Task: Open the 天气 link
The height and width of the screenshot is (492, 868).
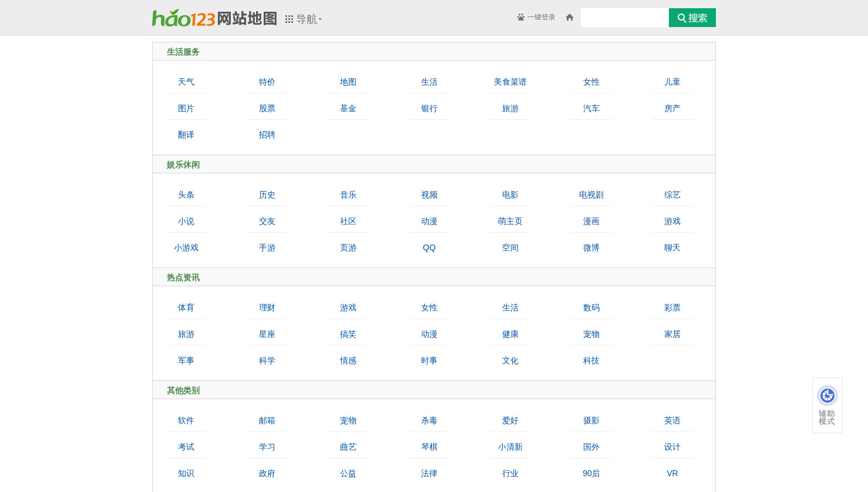Action: coord(186,82)
